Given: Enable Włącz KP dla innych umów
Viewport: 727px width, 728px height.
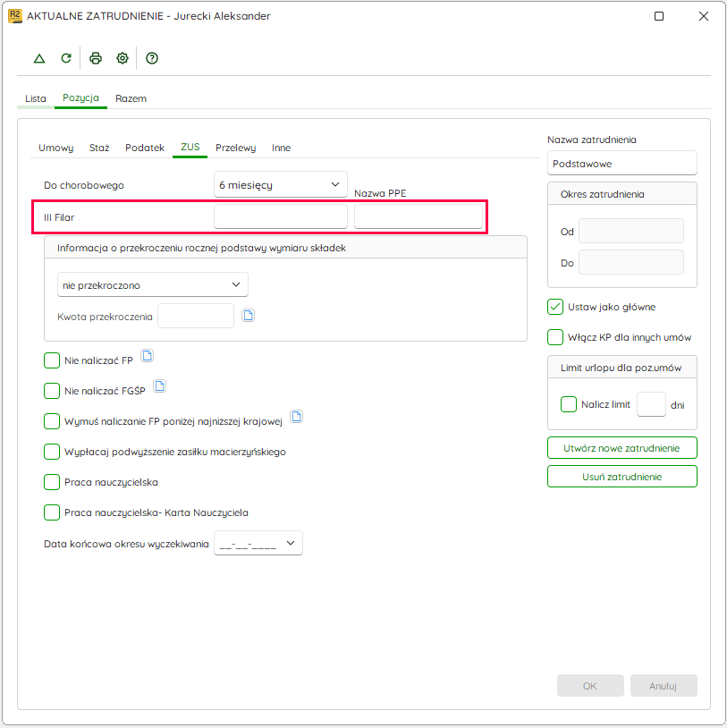Looking at the screenshot, I should pyautogui.click(x=555, y=337).
